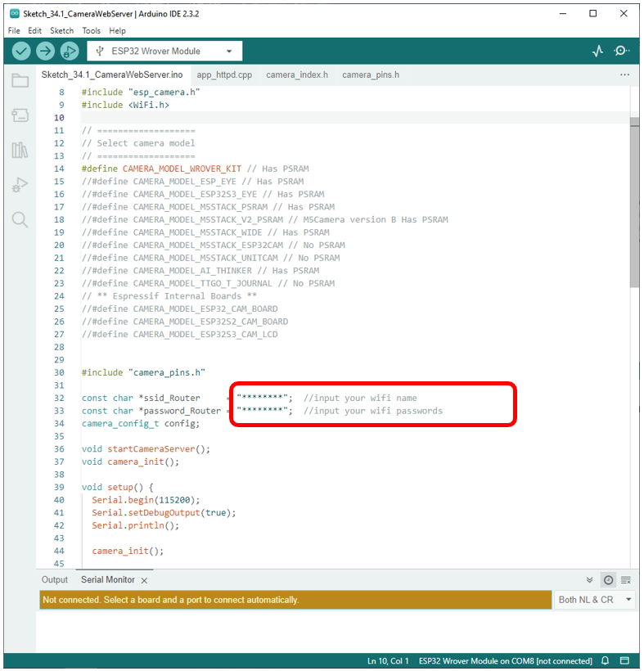The image size is (644, 671).
Task: Open the Sketchbook folder sidebar icon
Action: pyautogui.click(x=20, y=80)
